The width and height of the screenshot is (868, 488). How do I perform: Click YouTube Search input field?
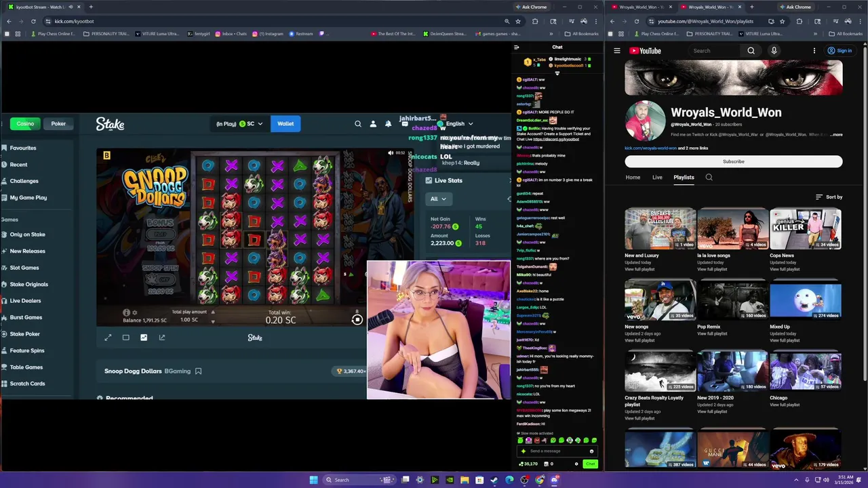[x=714, y=51]
